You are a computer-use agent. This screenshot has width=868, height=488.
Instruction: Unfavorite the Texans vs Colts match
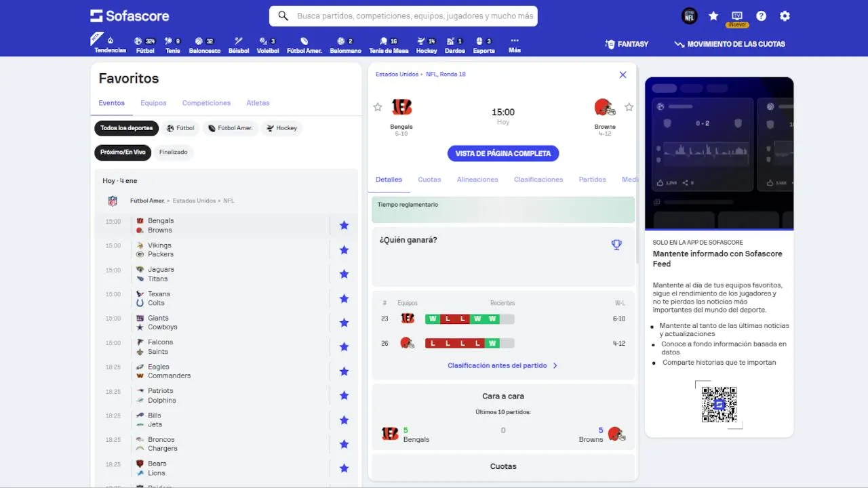[344, 298]
